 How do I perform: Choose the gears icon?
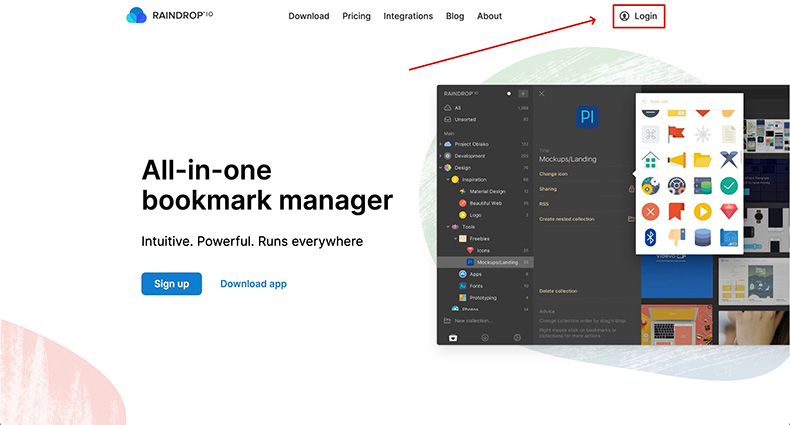pos(650,186)
